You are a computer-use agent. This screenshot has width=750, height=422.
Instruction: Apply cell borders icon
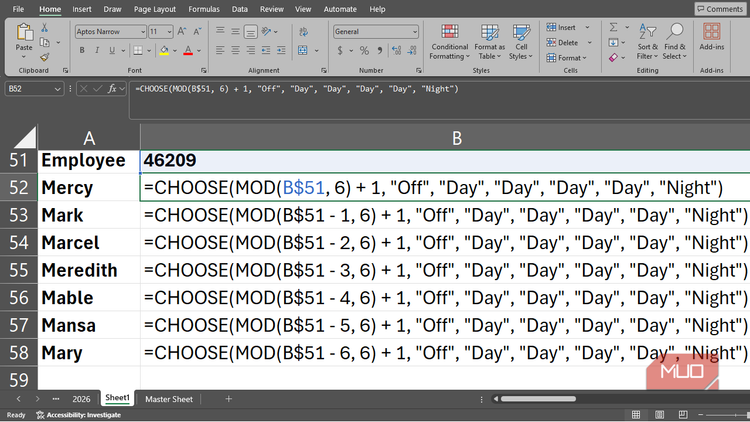(x=138, y=50)
